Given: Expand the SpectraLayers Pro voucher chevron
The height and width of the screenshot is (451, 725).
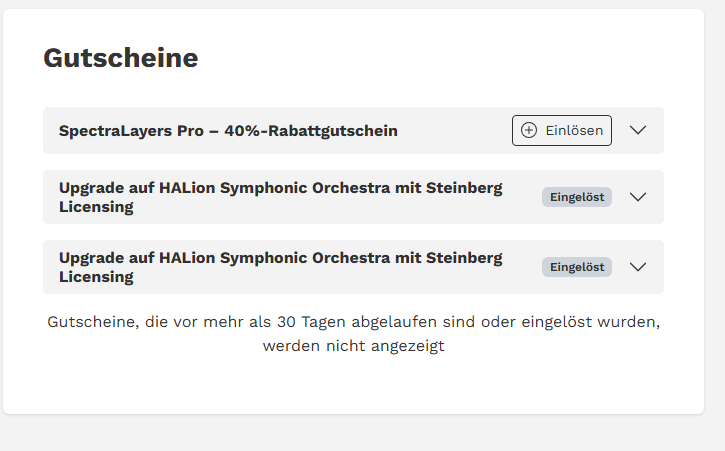Looking at the screenshot, I should click(x=639, y=131).
